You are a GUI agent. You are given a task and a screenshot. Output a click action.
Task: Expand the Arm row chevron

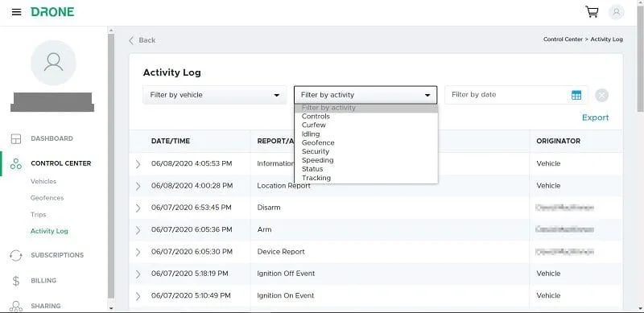(138, 230)
